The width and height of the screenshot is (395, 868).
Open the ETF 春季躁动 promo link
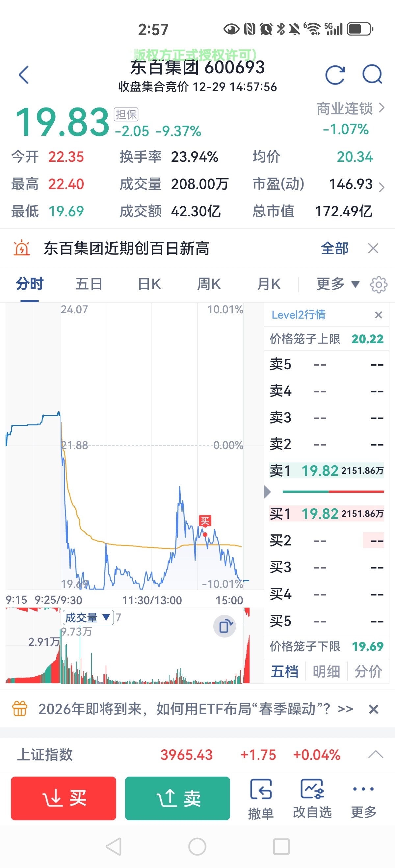[x=196, y=709]
